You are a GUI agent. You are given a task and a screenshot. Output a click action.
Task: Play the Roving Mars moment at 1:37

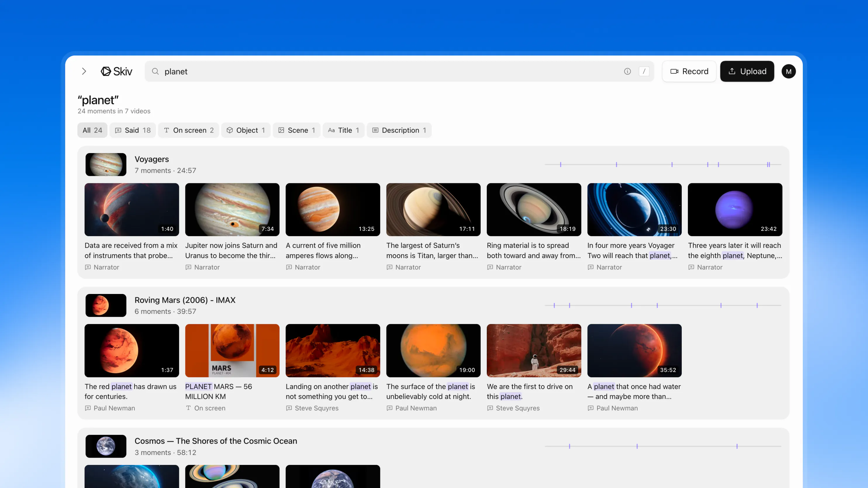[132, 351]
